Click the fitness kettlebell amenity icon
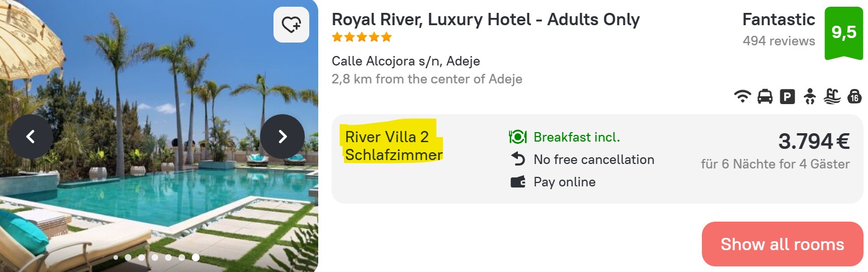The width and height of the screenshot is (868, 272). pyautogui.click(x=854, y=97)
